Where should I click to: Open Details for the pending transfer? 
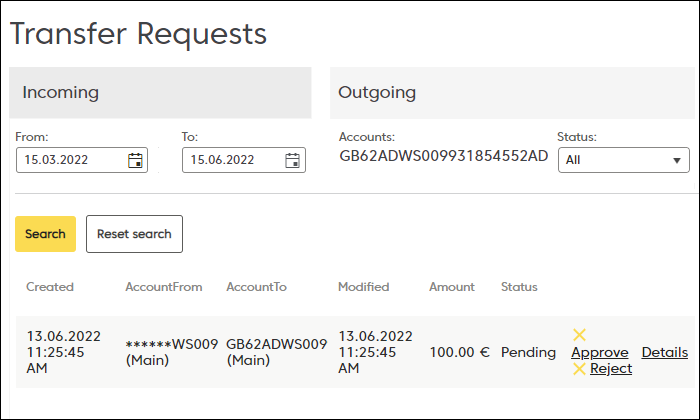point(664,352)
